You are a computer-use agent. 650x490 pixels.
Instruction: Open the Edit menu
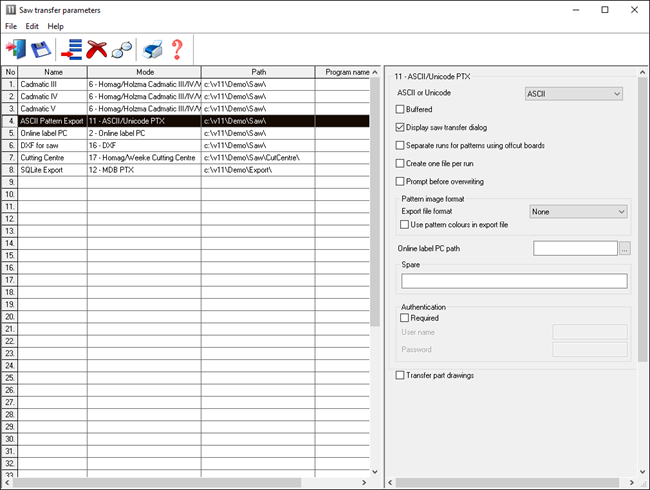coord(33,25)
